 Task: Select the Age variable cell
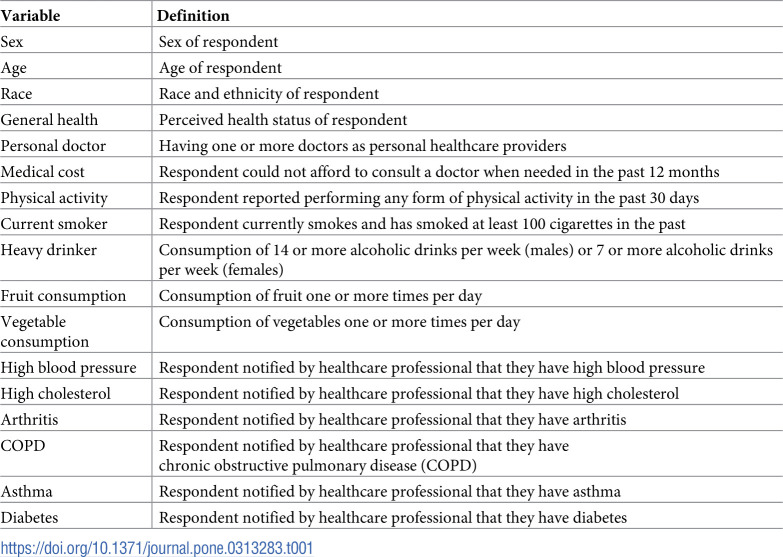click(14, 68)
